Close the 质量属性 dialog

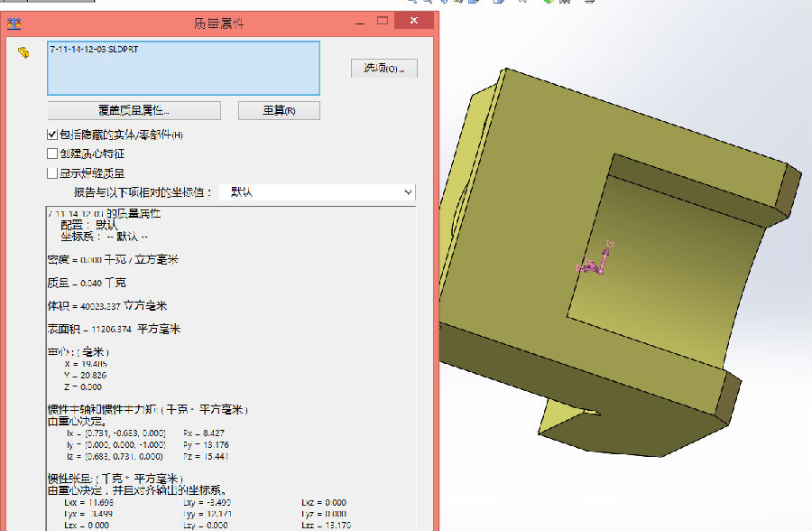point(414,21)
